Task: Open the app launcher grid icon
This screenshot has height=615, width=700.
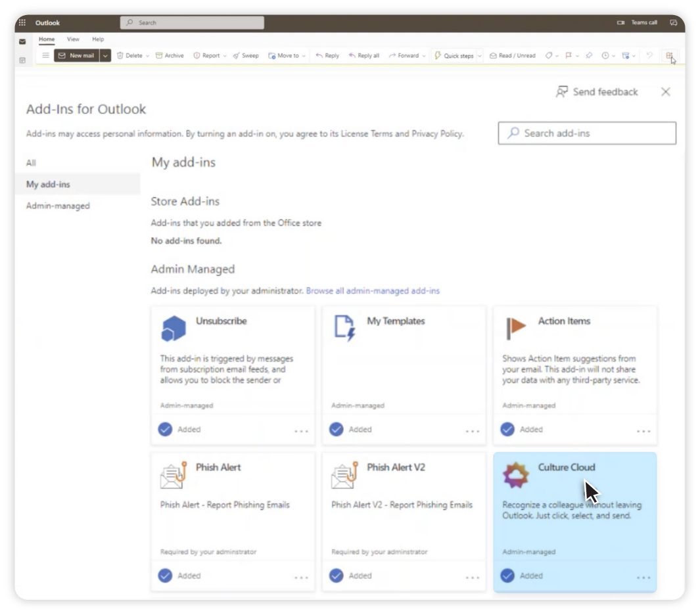Action: pyautogui.click(x=22, y=22)
